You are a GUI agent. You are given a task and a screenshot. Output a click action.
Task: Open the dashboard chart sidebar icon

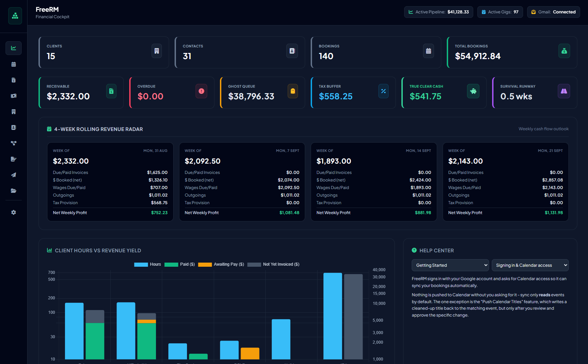pos(13,48)
